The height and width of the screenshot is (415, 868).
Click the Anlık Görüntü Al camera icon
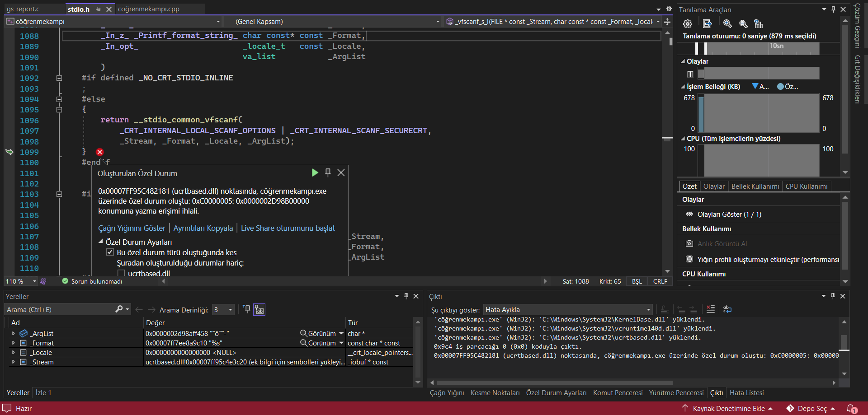[689, 244]
